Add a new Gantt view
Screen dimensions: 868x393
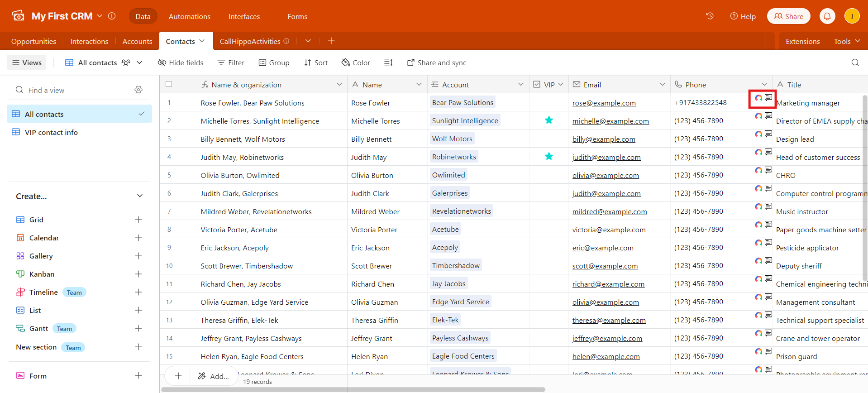(x=138, y=328)
